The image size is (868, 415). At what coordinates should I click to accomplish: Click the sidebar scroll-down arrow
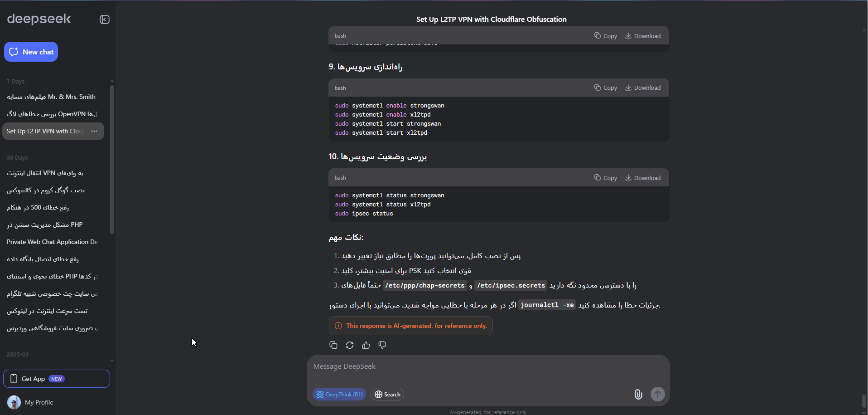click(112, 361)
